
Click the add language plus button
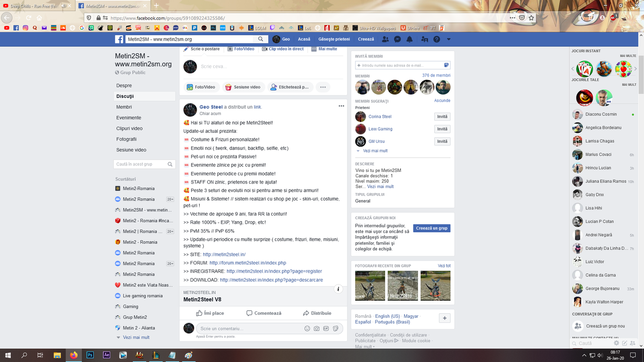pos(445,318)
